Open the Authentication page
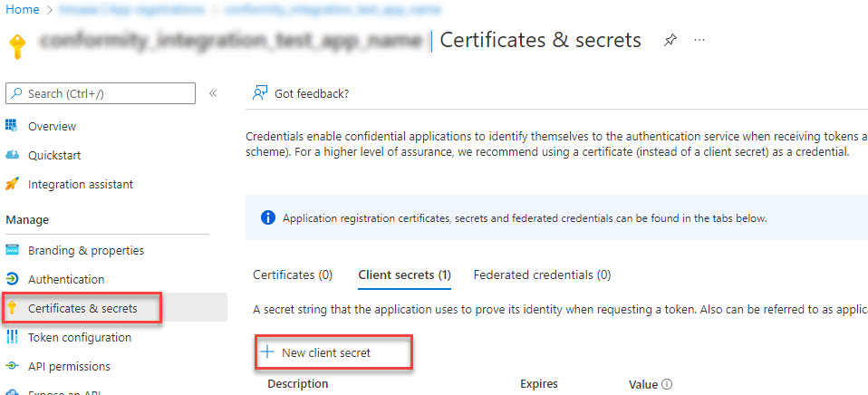The image size is (868, 395). point(66,279)
